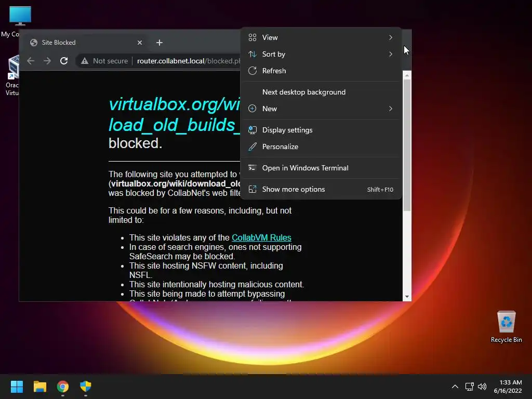This screenshot has height=399, width=532.
Task: Go back in Chrome
Action: click(x=31, y=61)
